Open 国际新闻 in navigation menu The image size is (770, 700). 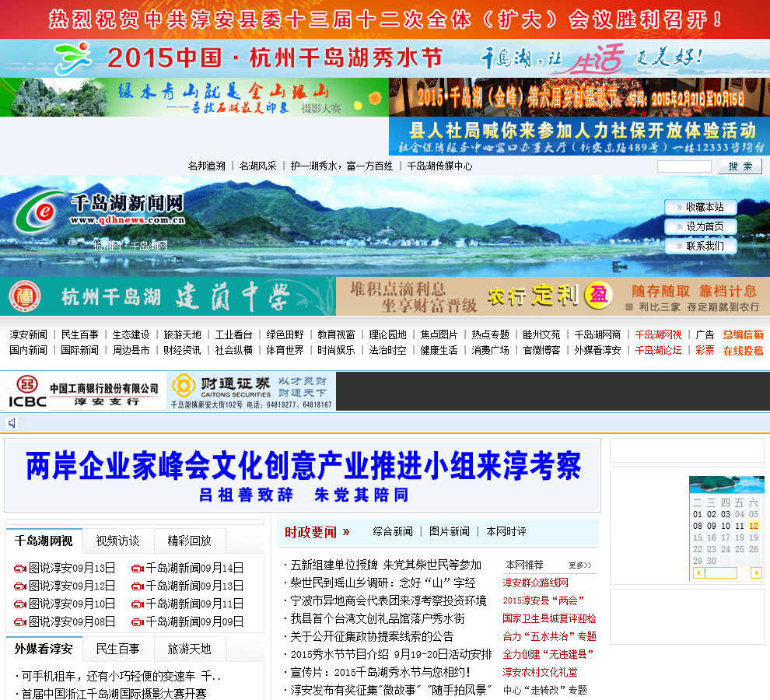(x=79, y=350)
